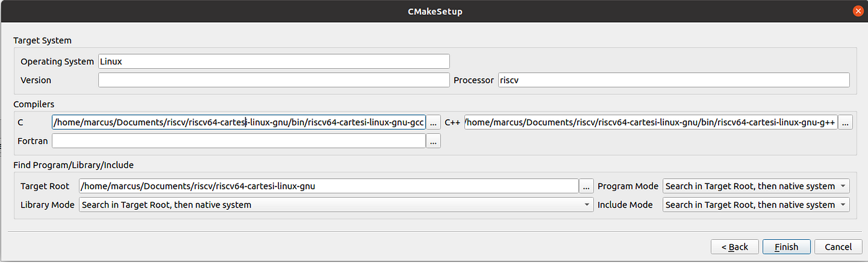Browse for the C++ compiler with its ... button
This screenshot has height=264, width=868.
coord(845,123)
